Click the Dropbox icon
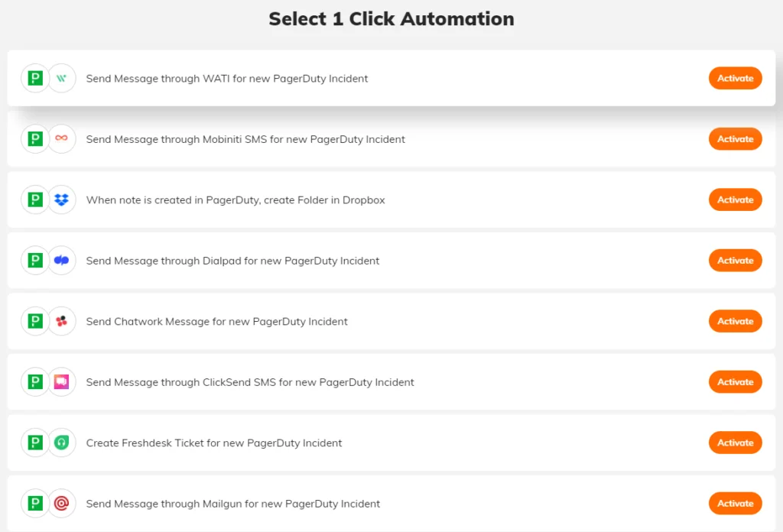783x532 pixels. pos(60,199)
